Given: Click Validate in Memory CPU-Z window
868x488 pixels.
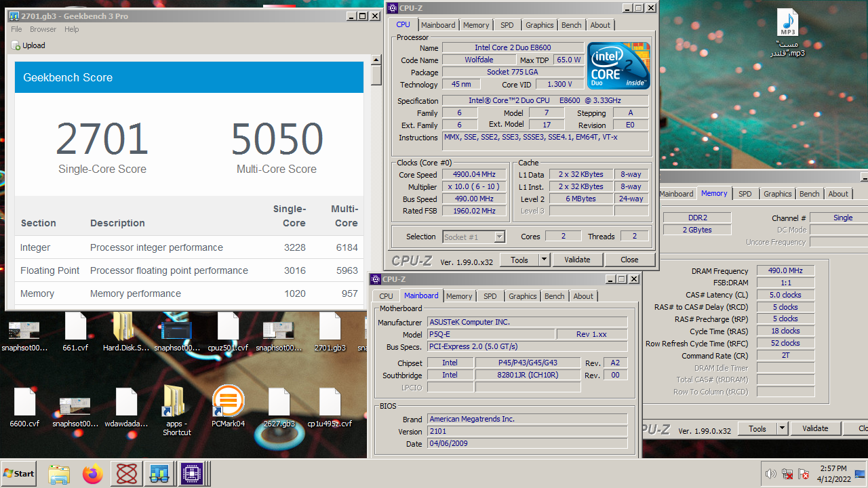Looking at the screenshot, I should [815, 428].
